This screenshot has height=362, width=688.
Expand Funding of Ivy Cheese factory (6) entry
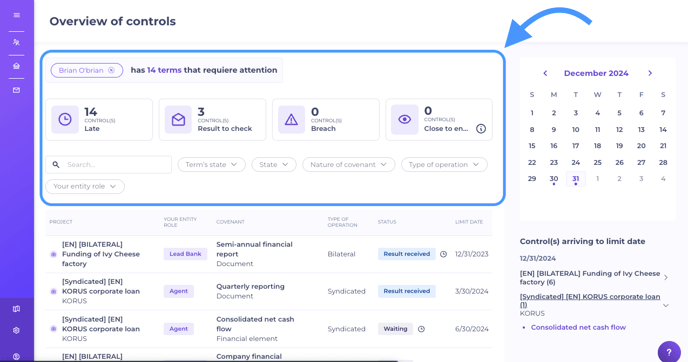coord(666,278)
